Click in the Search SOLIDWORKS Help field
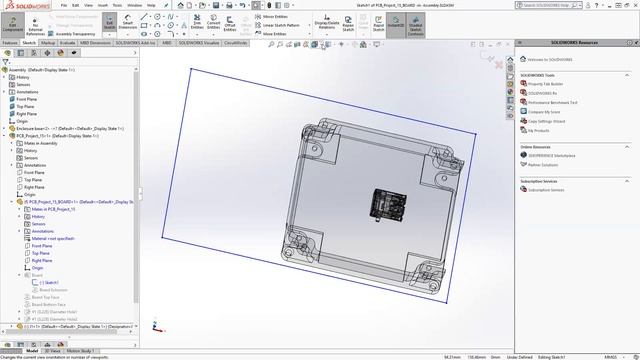The height and width of the screenshot is (360, 640). (549, 5)
